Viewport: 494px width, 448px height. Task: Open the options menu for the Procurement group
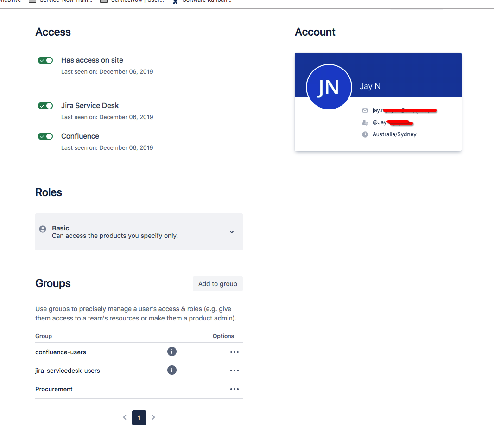(234, 389)
